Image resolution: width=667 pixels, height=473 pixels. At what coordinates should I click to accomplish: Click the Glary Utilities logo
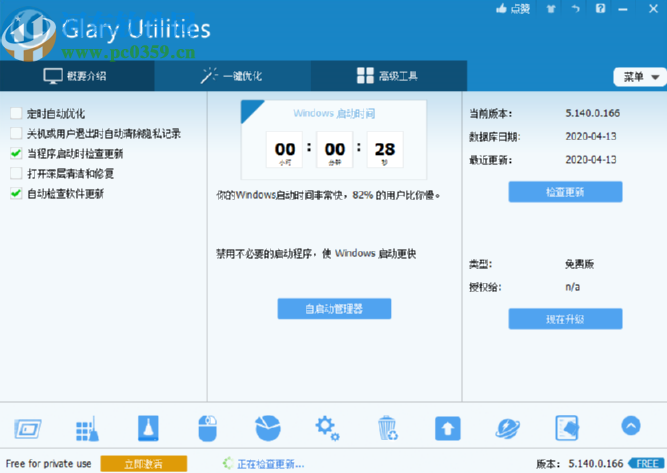(28, 36)
